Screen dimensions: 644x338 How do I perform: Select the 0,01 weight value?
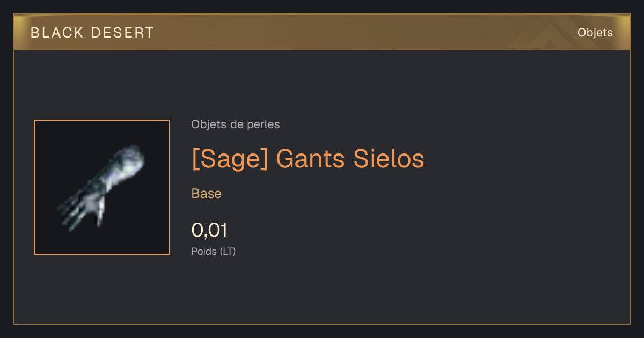click(209, 230)
